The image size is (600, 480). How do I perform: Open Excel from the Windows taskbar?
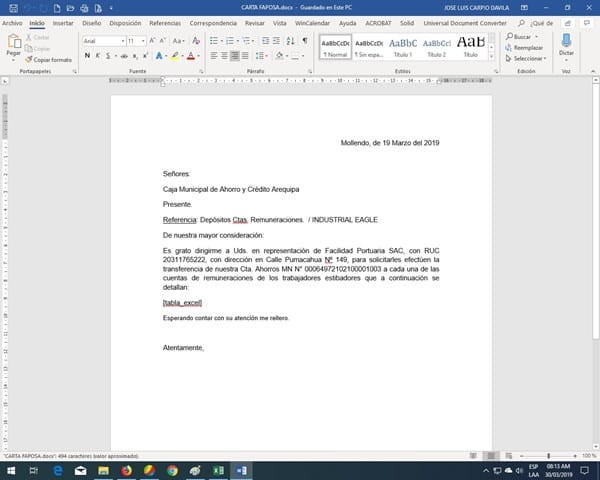pyautogui.click(x=218, y=470)
